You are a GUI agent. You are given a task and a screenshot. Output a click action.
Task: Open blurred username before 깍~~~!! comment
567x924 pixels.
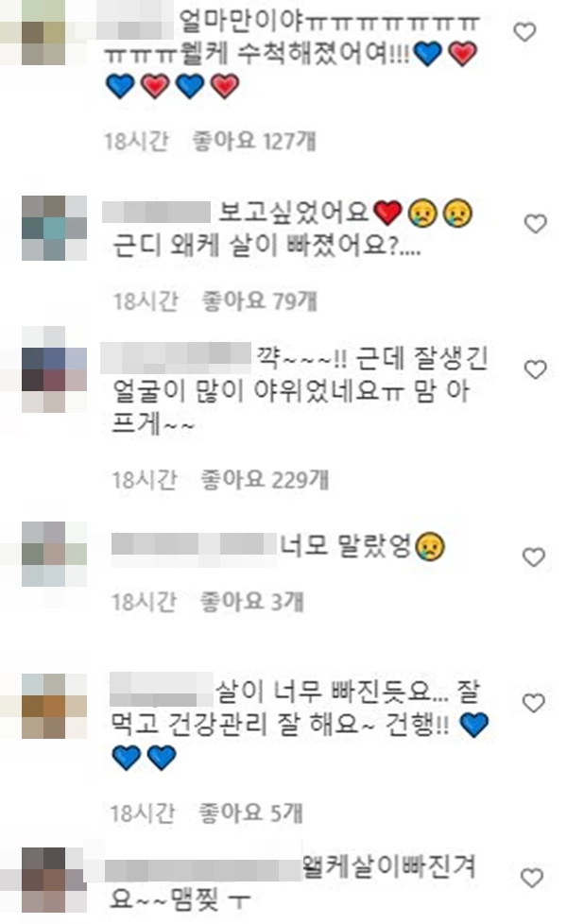176,358
